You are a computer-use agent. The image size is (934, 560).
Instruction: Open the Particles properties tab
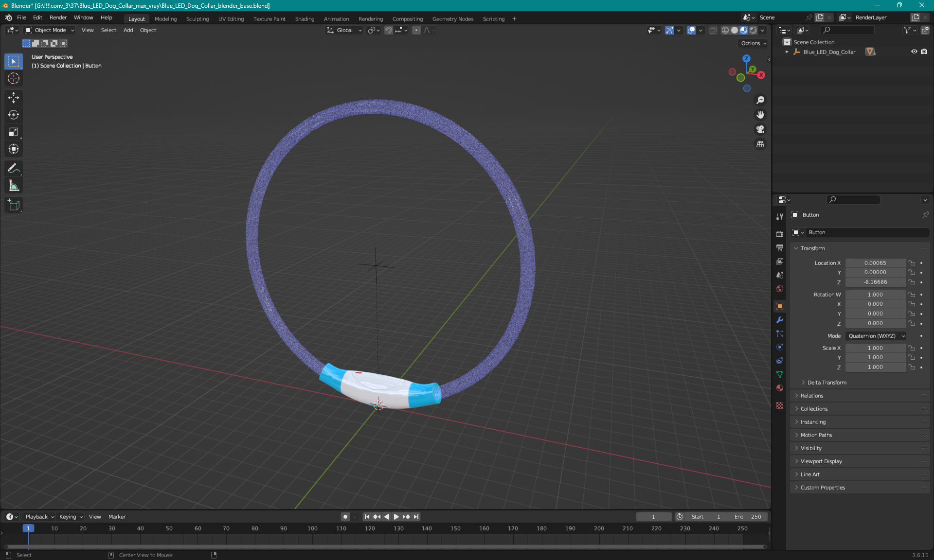tap(780, 333)
